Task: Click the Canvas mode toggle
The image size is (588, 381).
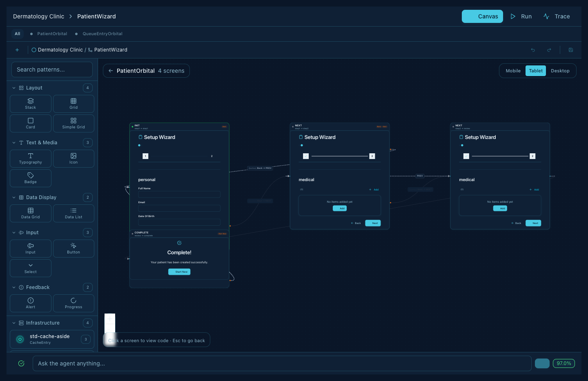Action: tap(482, 16)
